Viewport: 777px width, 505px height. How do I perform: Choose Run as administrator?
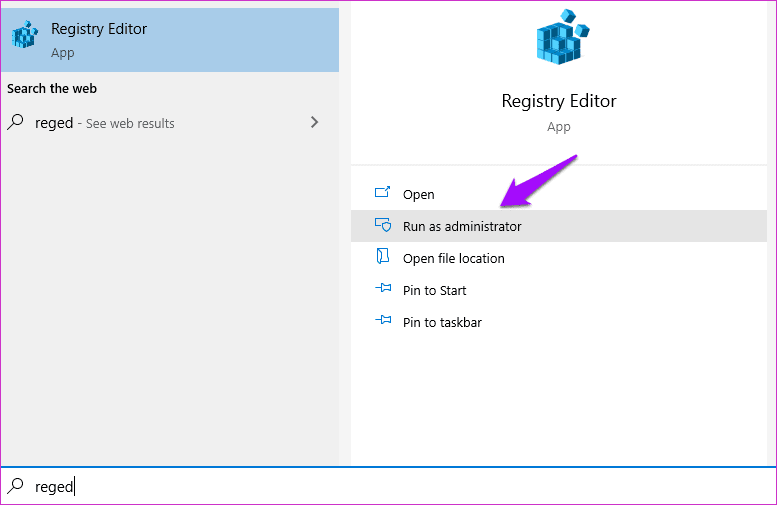coord(558,226)
